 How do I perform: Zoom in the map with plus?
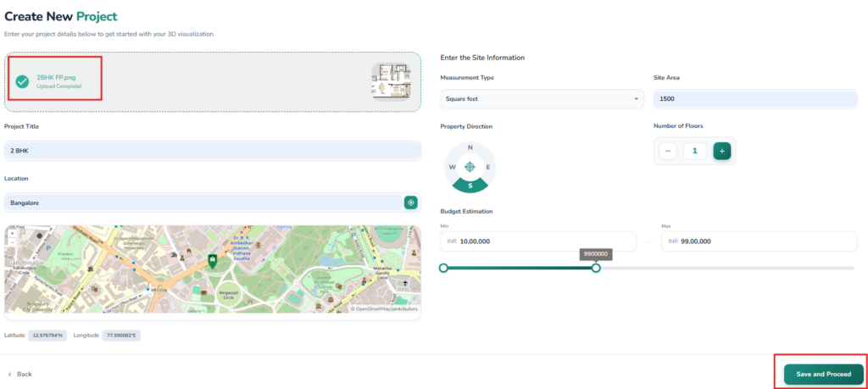coord(11,233)
